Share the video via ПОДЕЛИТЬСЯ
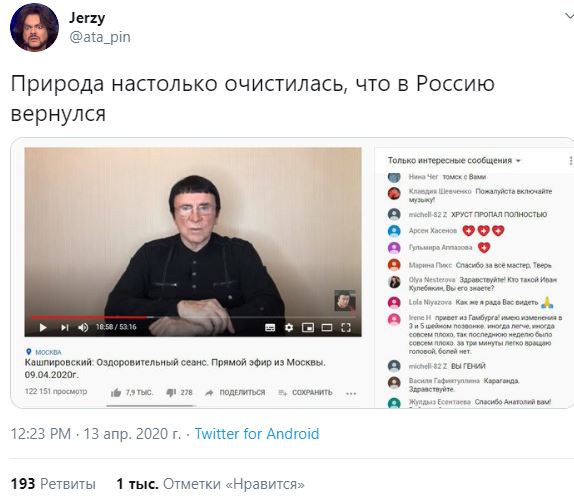574x498 pixels. (x=235, y=393)
